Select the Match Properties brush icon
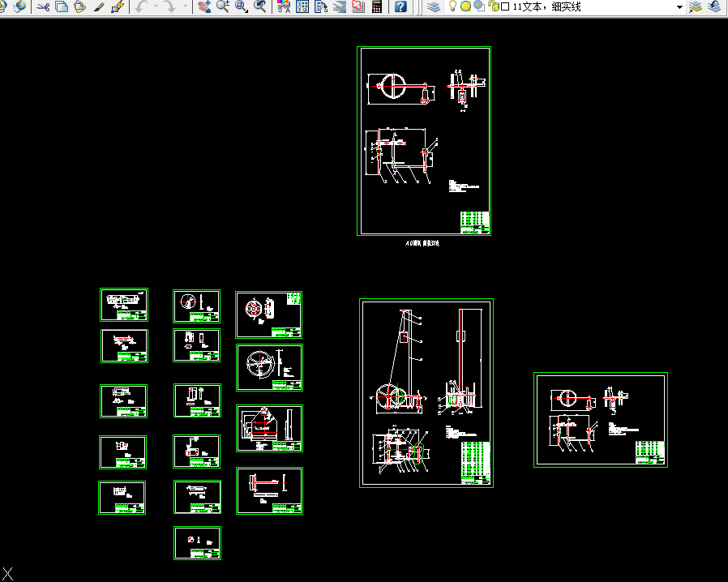This screenshot has height=582, width=728. click(x=98, y=6)
